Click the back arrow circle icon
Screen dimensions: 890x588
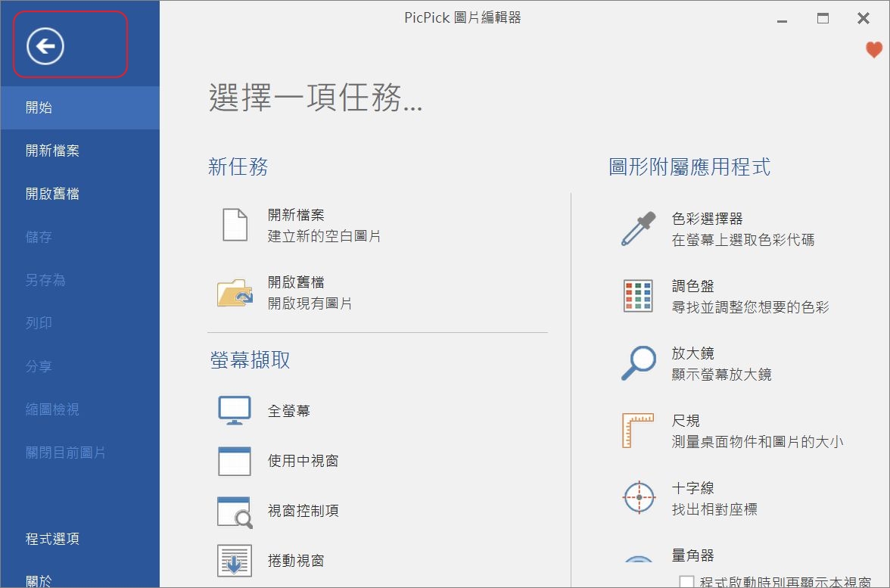coord(45,45)
